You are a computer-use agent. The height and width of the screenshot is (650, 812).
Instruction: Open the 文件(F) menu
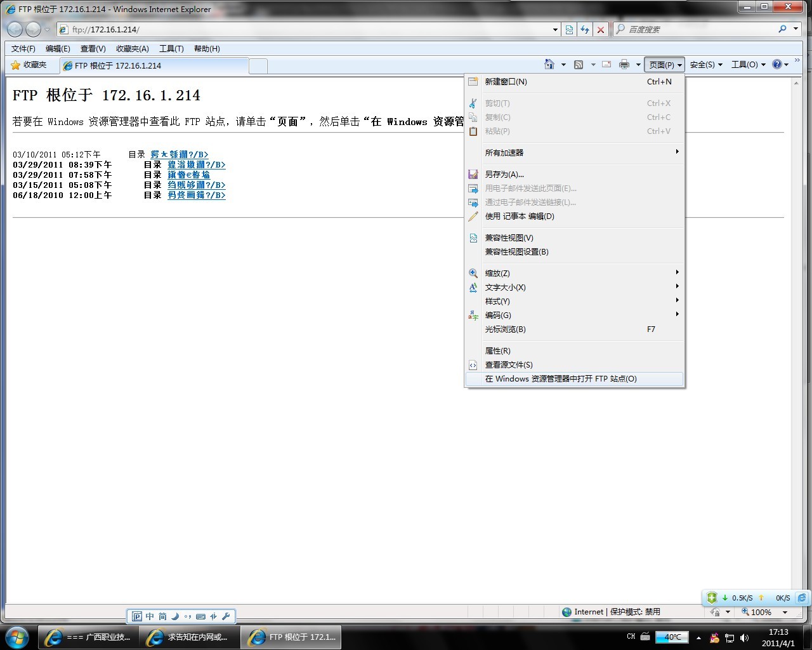click(x=23, y=49)
